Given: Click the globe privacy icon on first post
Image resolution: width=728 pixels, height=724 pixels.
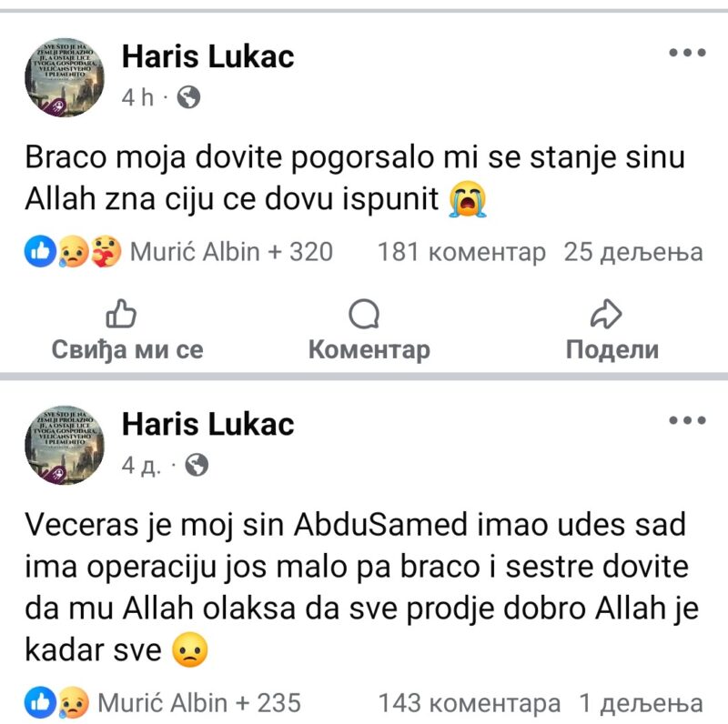Looking at the screenshot, I should click(x=188, y=98).
